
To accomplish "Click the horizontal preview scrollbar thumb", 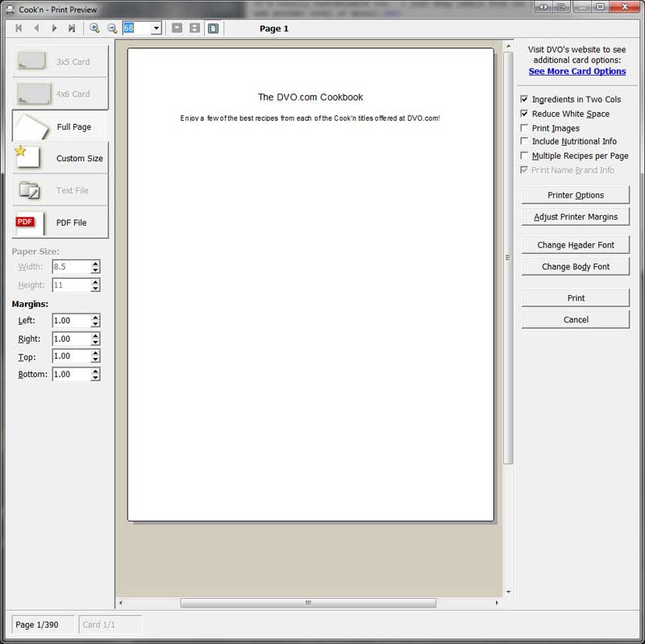I will (308, 603).
